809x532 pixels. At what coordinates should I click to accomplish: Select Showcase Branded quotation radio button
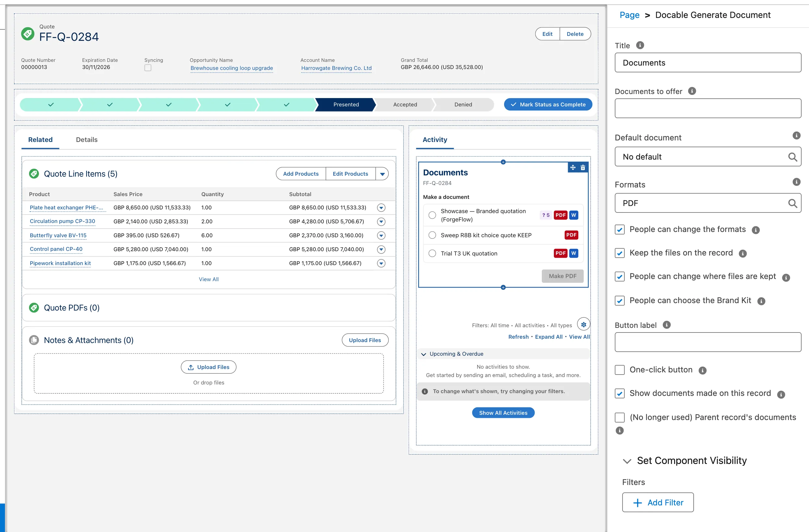(x=432, y=215)
